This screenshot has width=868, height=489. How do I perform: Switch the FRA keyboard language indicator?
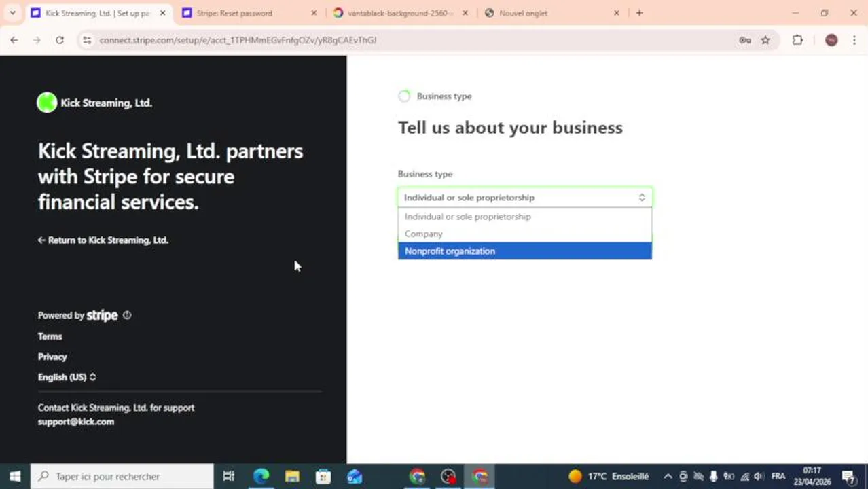778,476
